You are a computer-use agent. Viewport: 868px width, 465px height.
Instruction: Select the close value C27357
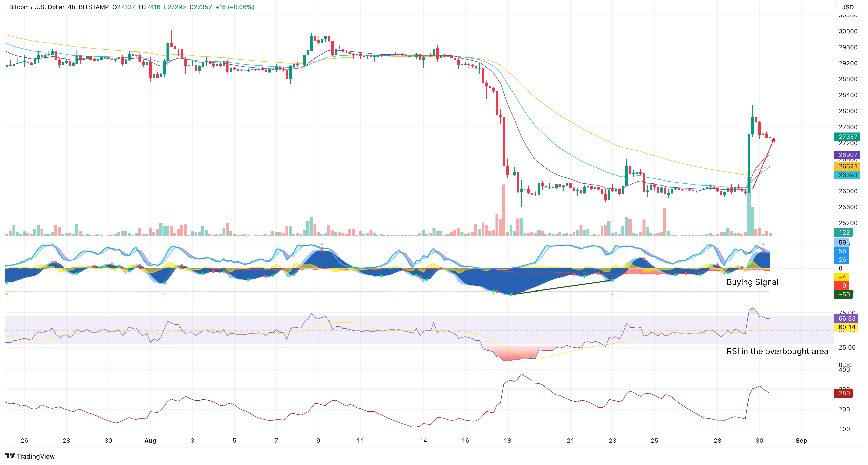pyautogui.click(x=201, y=7)
